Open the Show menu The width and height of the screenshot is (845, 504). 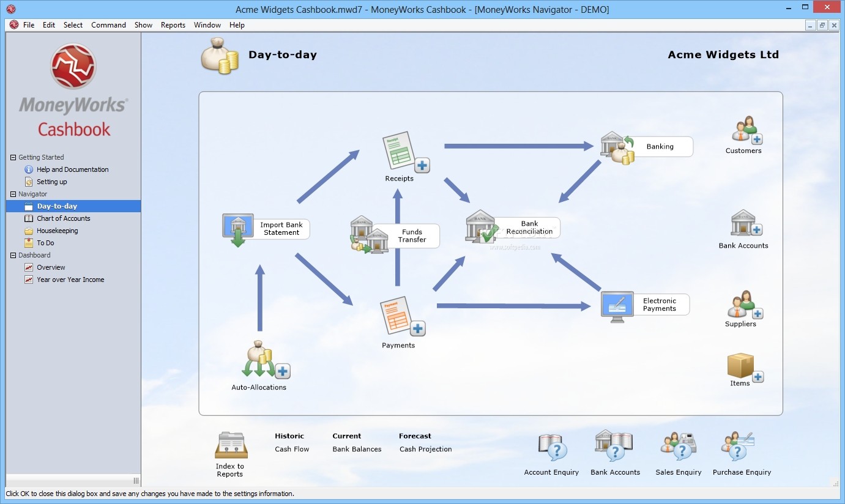[x=143, y=25]
